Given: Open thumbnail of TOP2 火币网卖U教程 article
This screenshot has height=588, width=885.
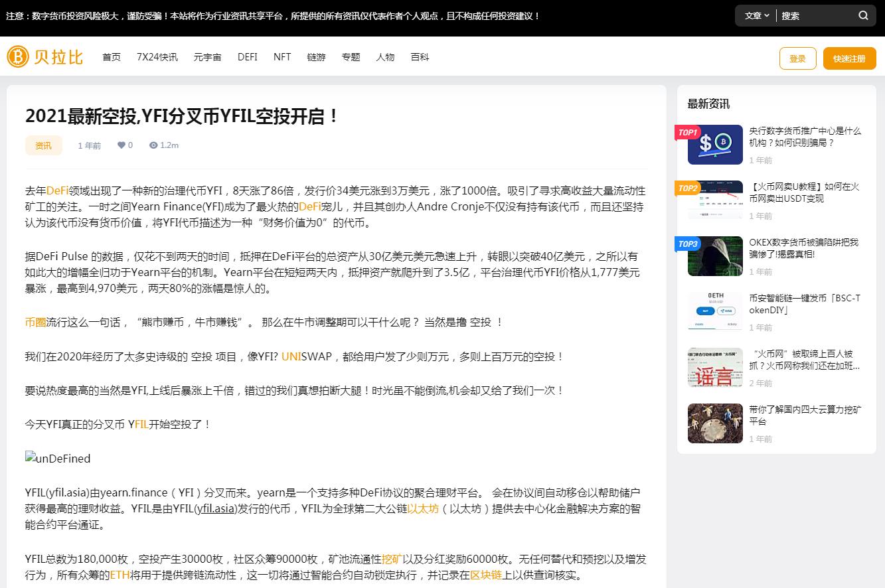Looking at the screenshot, I should [x=715, y=200].
